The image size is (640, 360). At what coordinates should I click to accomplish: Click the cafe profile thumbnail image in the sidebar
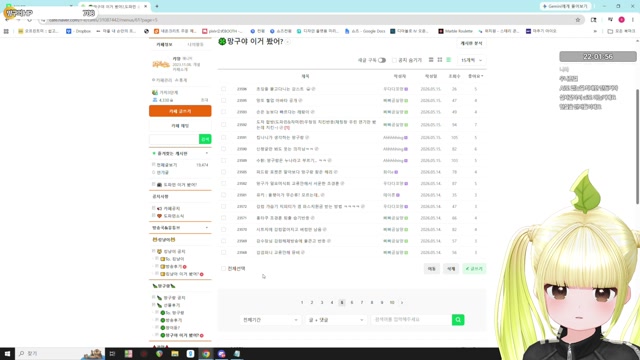pos(161,64)
